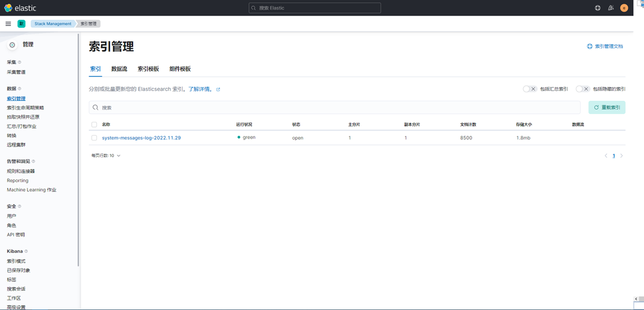Open the newsfeed notifications icon

tap(611, 8)
